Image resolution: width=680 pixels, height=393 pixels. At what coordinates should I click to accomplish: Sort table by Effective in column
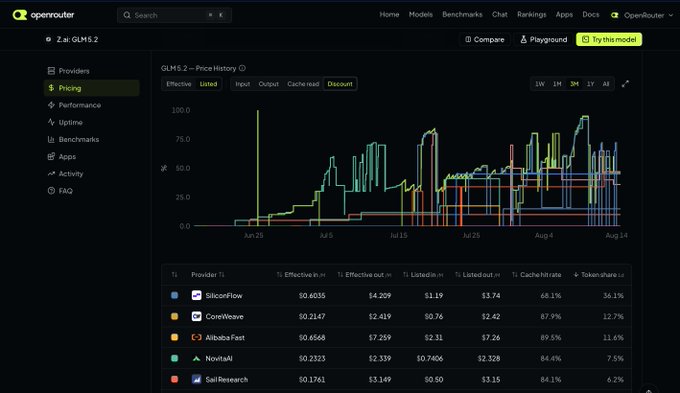coord(301,275)
